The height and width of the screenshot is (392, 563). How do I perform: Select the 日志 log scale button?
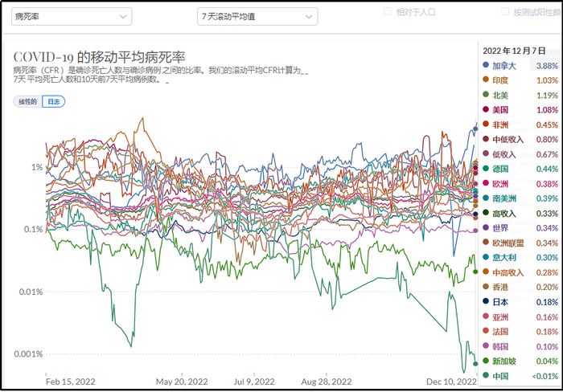pos(54,101)
